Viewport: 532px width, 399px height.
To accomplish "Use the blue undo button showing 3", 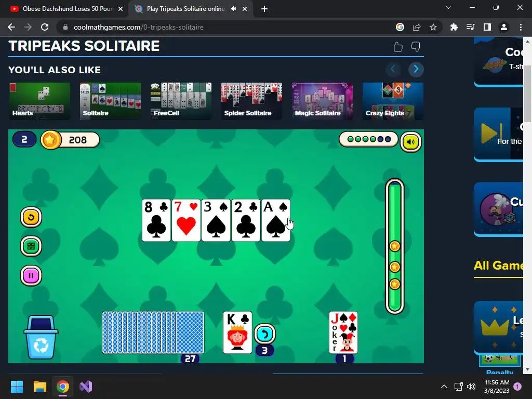I will 264,334.
